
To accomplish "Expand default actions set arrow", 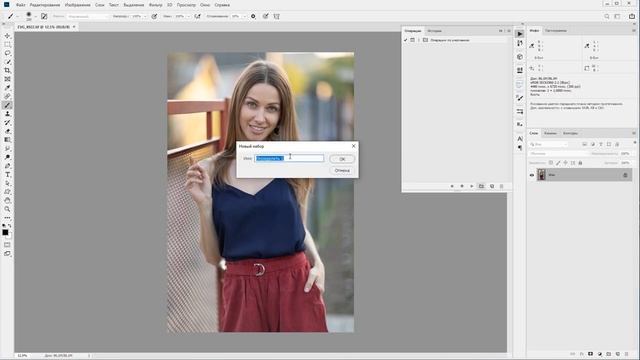I will point(419,40).
